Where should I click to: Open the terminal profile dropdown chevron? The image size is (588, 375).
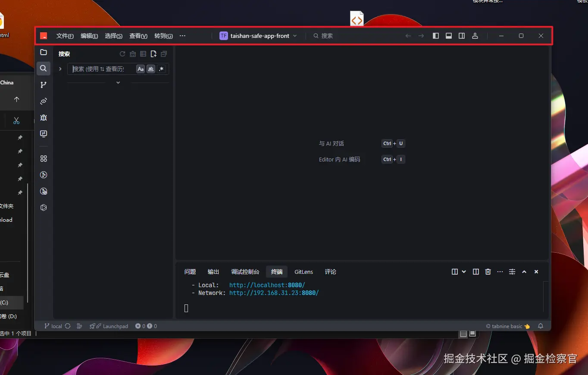tap(463, 272)
